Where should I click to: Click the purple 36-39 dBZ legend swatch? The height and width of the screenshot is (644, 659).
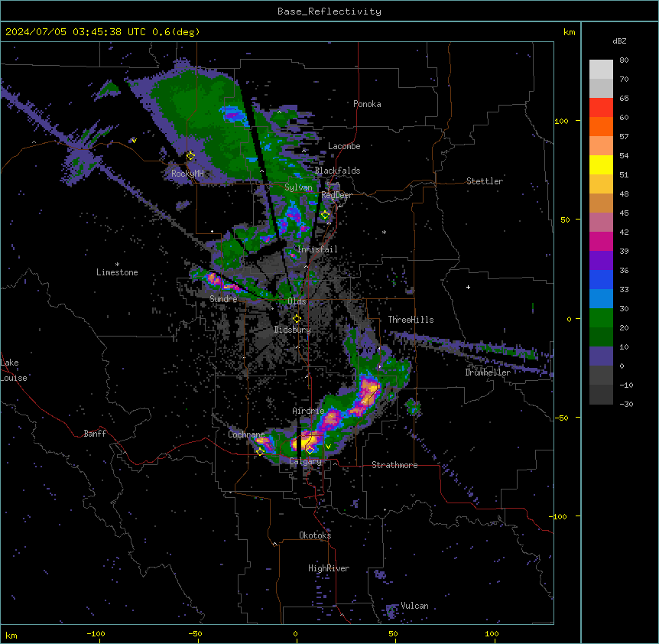tap(601, 260)
